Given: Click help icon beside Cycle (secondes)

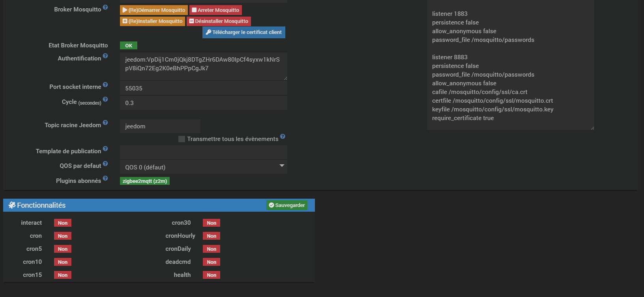Looking at the screenshot, I should coord(105,100).
